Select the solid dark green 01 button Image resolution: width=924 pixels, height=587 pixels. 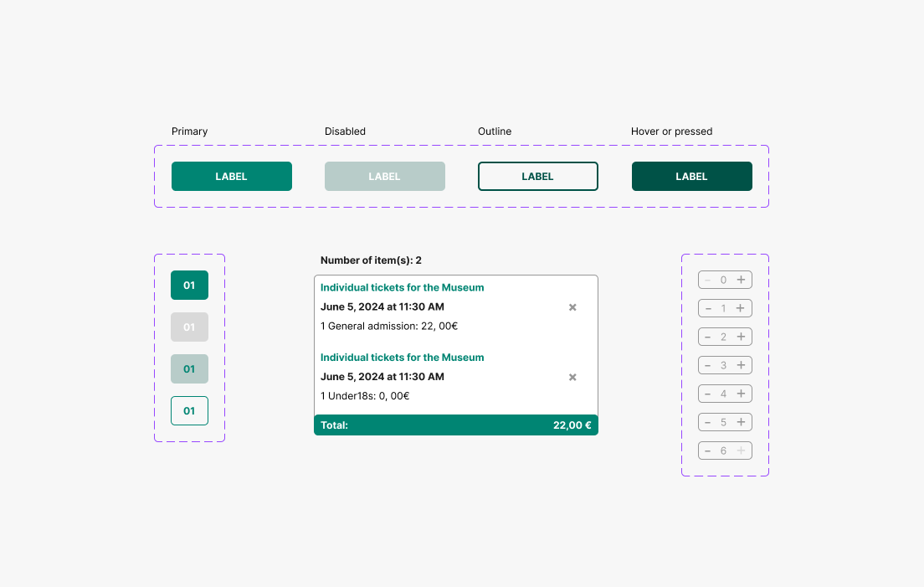tap(189, 286)
